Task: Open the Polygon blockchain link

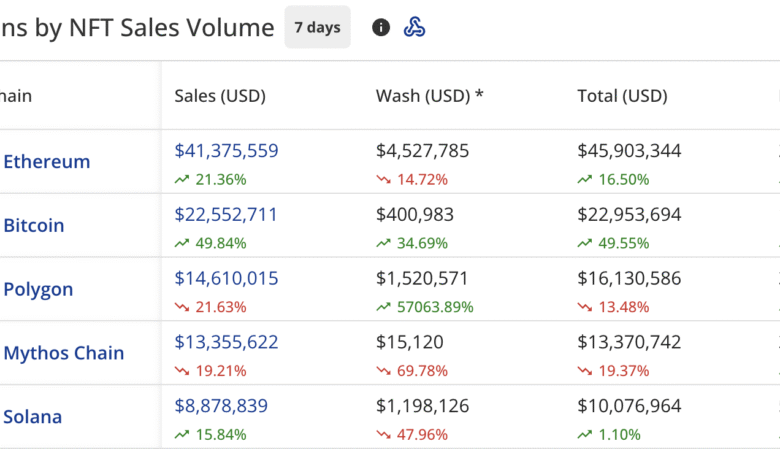Action: [38, 289]
